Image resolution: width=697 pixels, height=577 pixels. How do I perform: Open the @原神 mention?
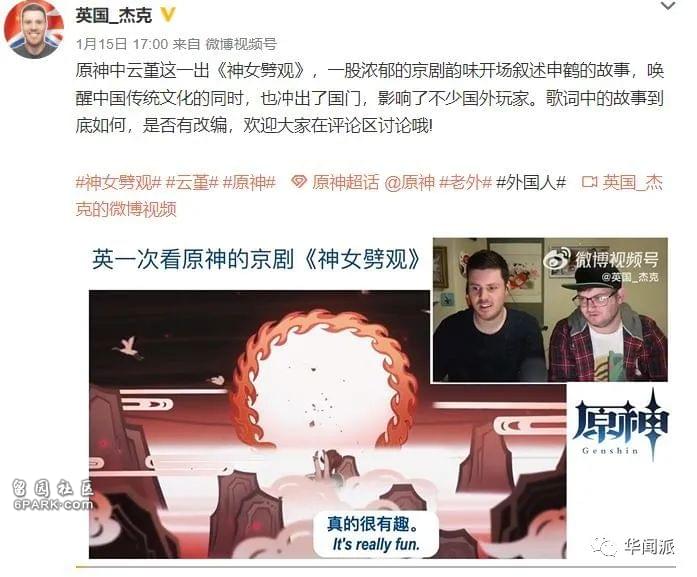(409, 183)
